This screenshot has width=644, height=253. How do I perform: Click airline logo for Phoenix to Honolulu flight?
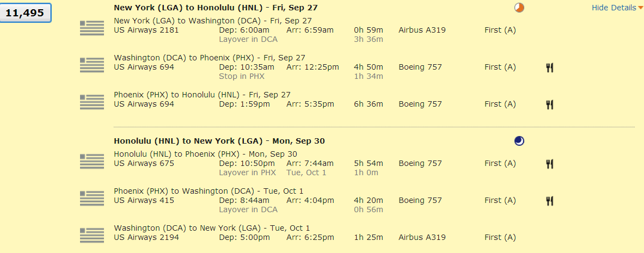[91, 102]
